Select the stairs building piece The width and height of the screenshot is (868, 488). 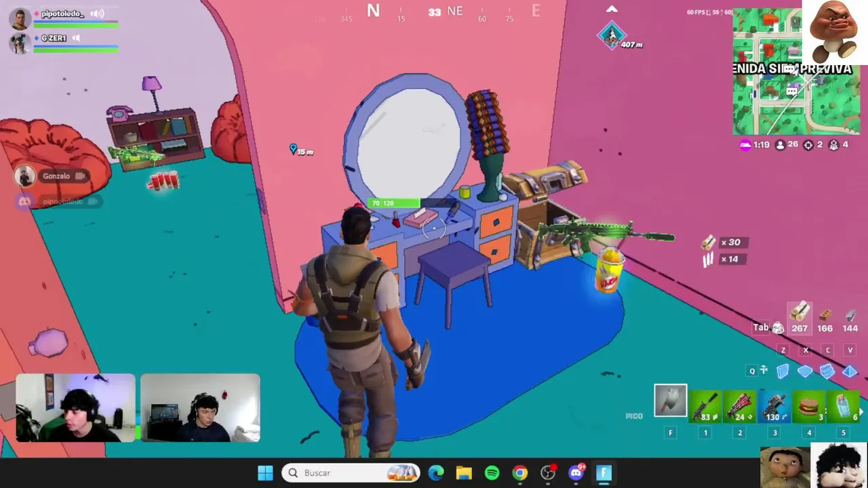coord(827,371)
